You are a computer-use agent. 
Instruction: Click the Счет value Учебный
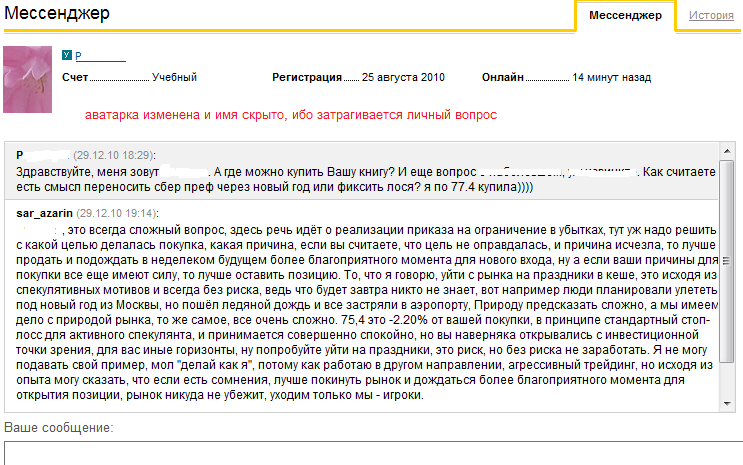pyautogui.click(x=174, y=77)
